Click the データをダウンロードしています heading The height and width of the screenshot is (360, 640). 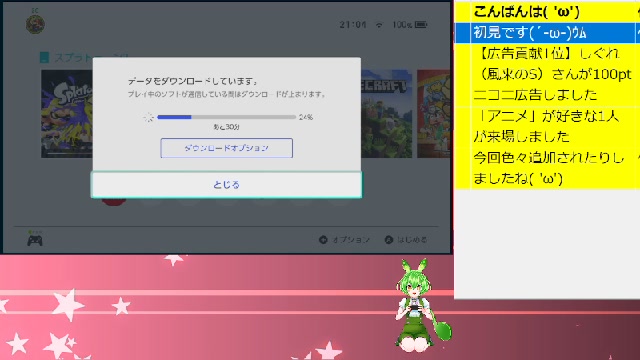(192, 82)
